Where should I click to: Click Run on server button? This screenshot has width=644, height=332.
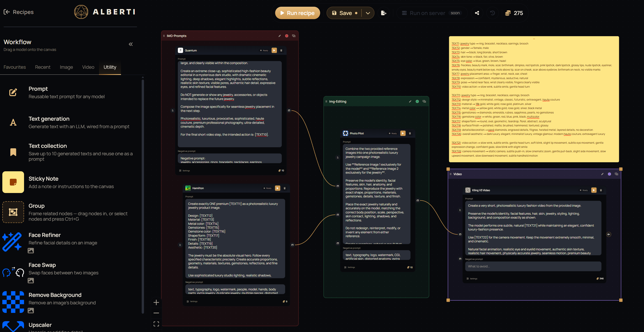(x=432, y=13)
